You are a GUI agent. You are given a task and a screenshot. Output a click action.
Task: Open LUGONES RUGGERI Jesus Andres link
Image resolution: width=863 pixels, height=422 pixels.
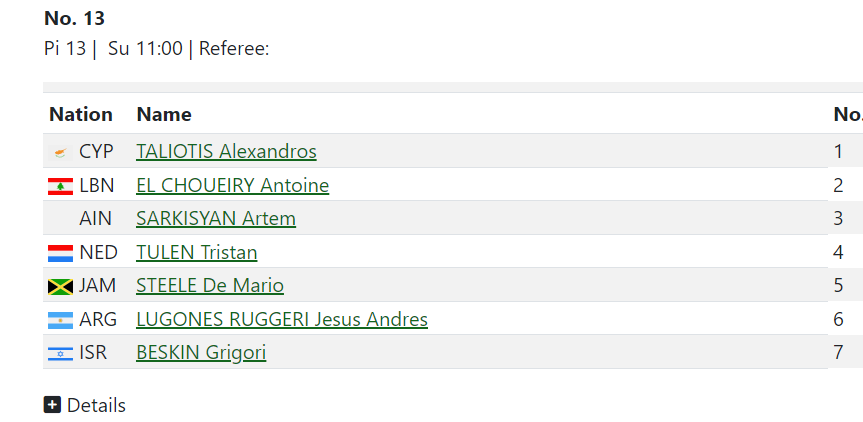(x=282, y=320)
